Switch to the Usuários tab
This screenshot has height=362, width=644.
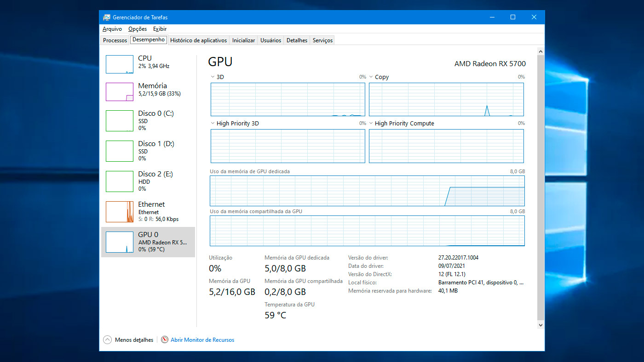tap(270, 40)
